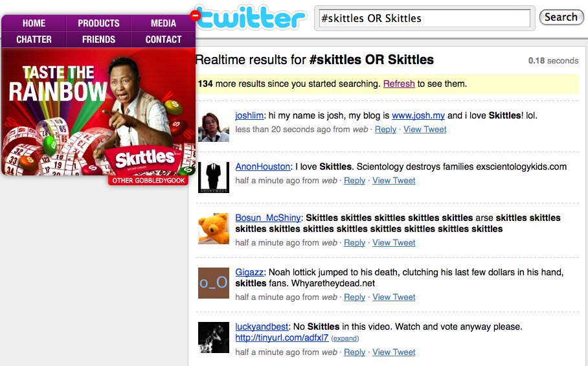Click the red minus collapse icon
The height and width of the screenshot is (366, 588).
(195, 15)
